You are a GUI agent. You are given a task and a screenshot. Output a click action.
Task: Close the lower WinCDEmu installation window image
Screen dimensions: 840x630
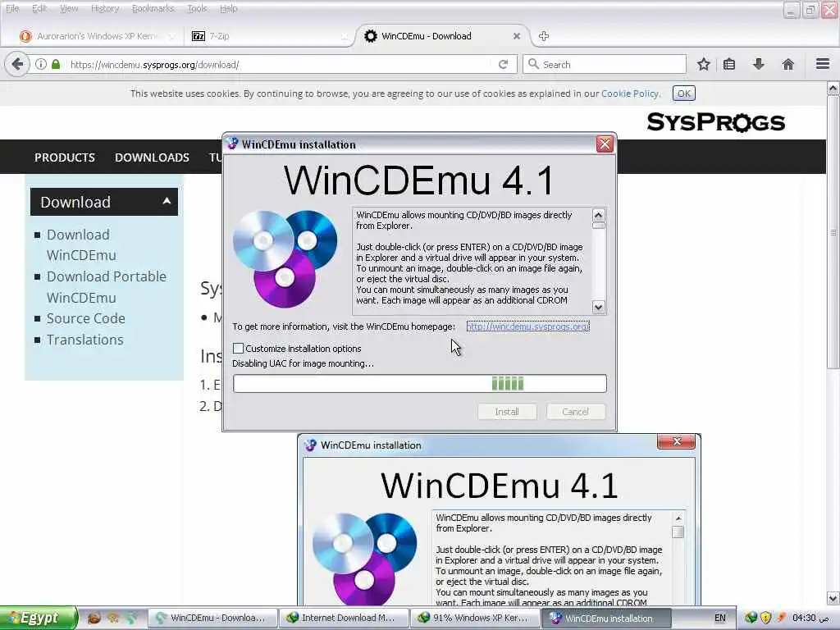point(676,441)
